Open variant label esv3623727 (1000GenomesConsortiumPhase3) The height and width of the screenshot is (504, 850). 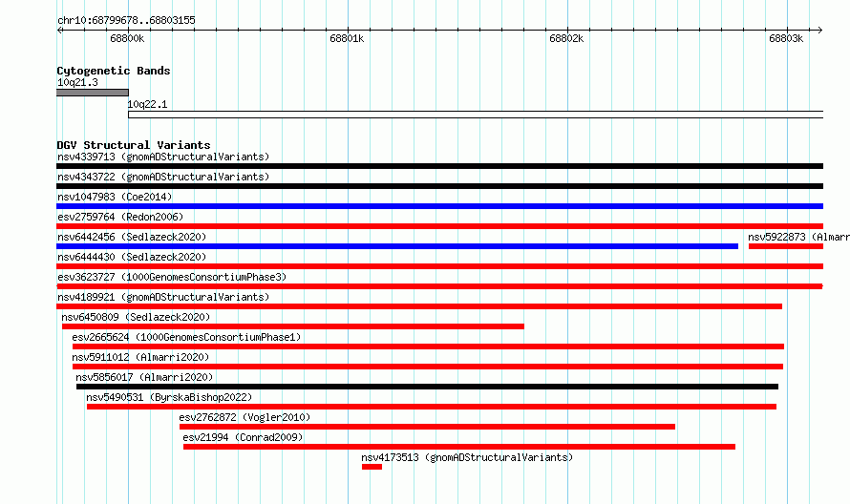click(x=172, y=278)
